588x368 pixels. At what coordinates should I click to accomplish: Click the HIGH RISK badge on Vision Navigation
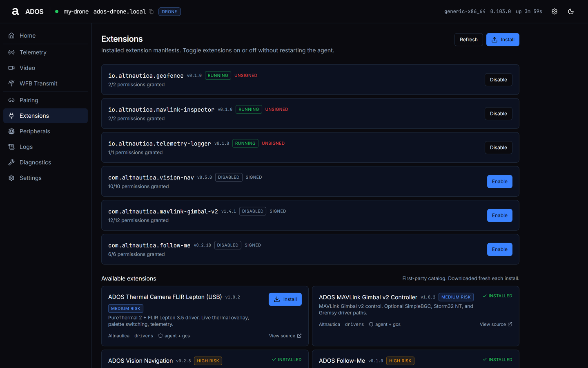coord(208,361)
